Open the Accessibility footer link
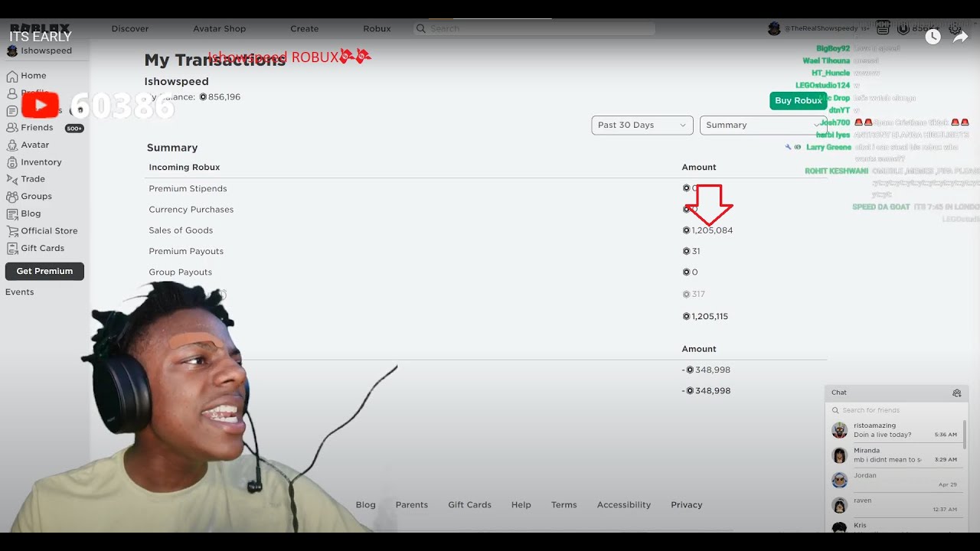Image resolution: width=980 pixels, height=551 pixels. (x=624, y=504)
